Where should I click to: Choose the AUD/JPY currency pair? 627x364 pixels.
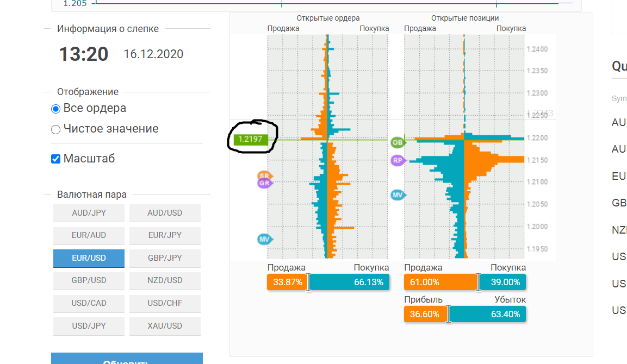[x=89, y=213]
